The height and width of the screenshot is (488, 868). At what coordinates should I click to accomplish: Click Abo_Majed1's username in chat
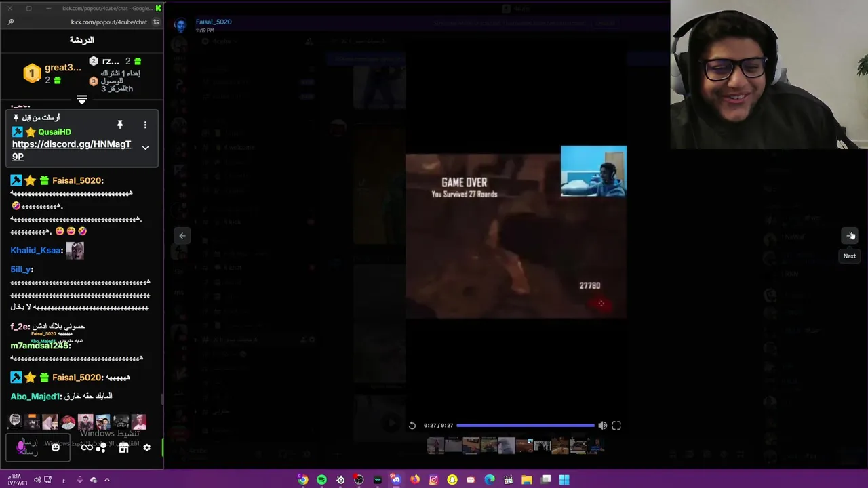pos(35,396)
